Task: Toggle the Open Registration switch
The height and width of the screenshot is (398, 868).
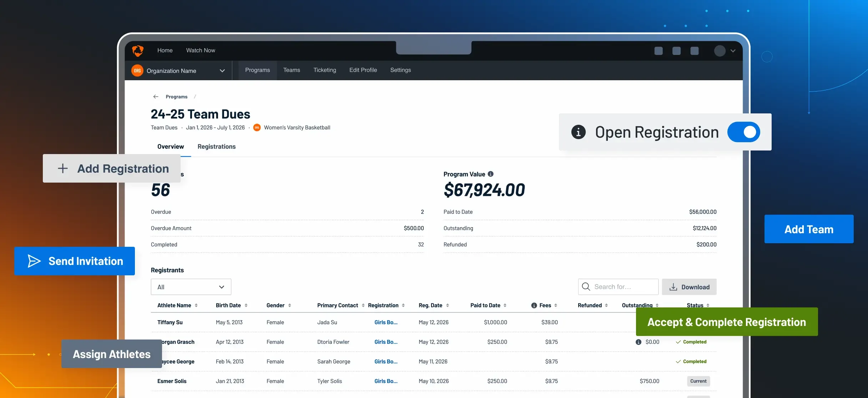Action: coord(744,132)
